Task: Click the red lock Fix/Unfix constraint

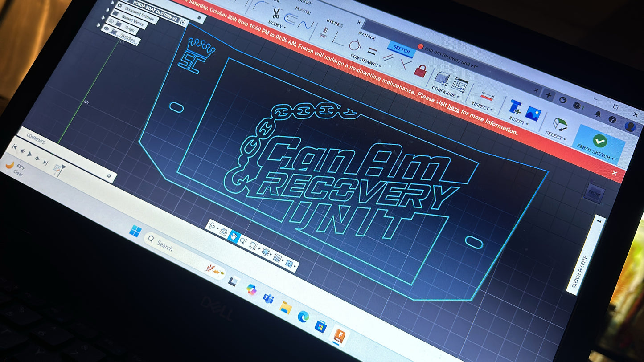Action: 419,70
